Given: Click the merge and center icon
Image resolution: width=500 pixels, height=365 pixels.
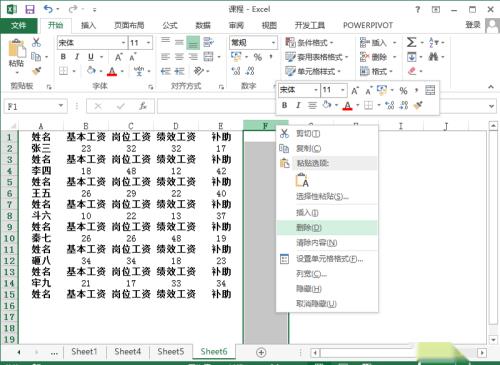Looking at the screenshot, I should point(209,57).
